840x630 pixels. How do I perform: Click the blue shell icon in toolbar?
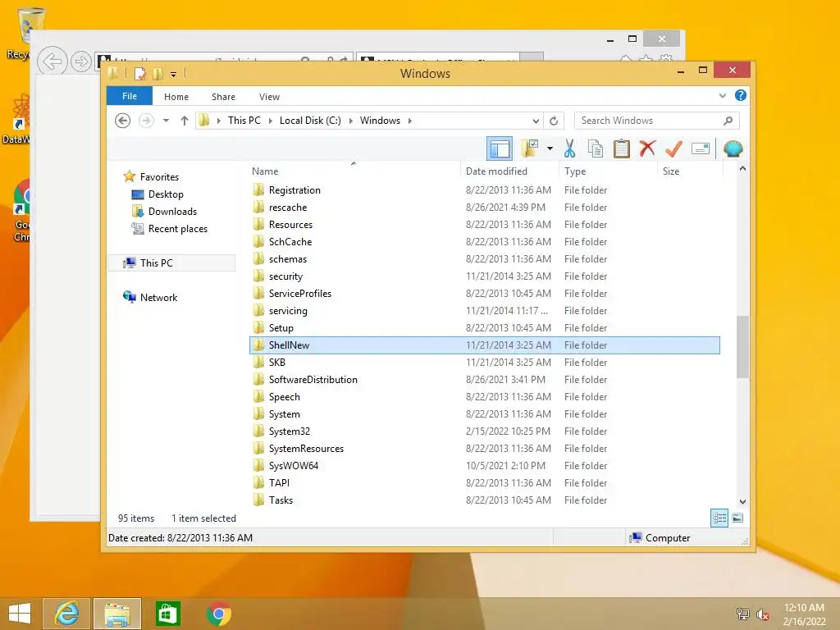point(733,148)
